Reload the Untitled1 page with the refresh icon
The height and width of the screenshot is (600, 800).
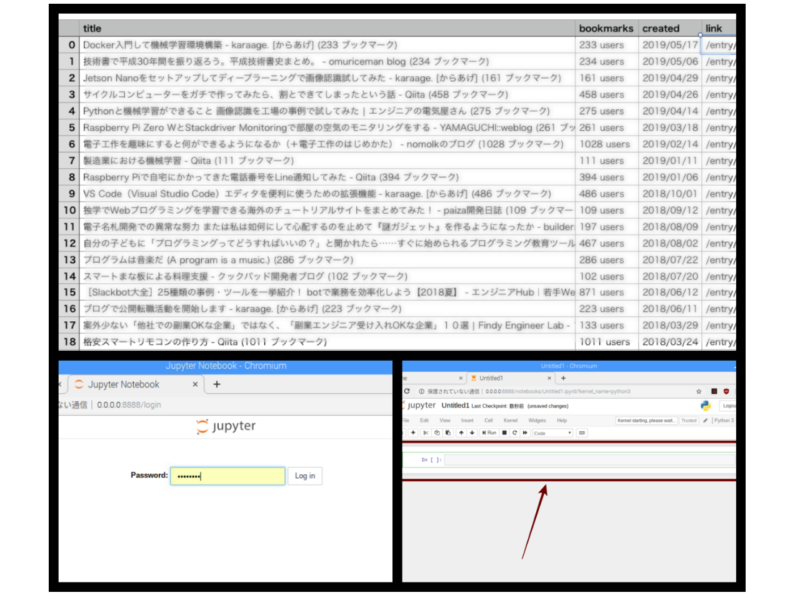pyautogui.click(x=407, y=391)
